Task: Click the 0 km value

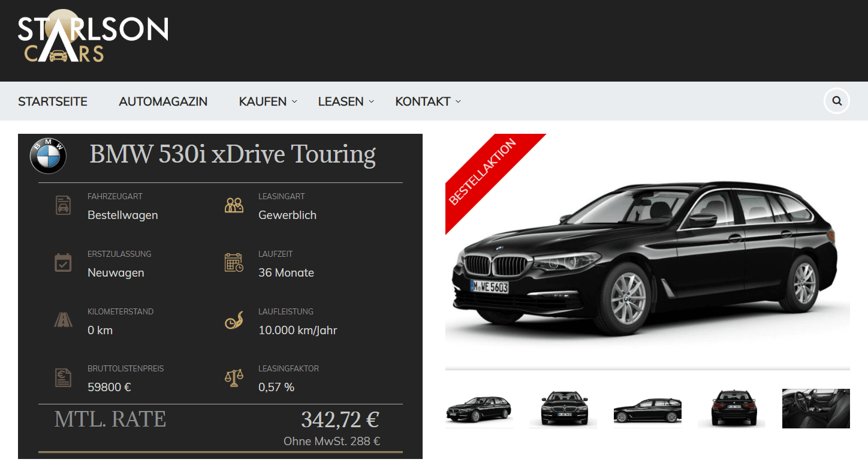Action: 100,330
